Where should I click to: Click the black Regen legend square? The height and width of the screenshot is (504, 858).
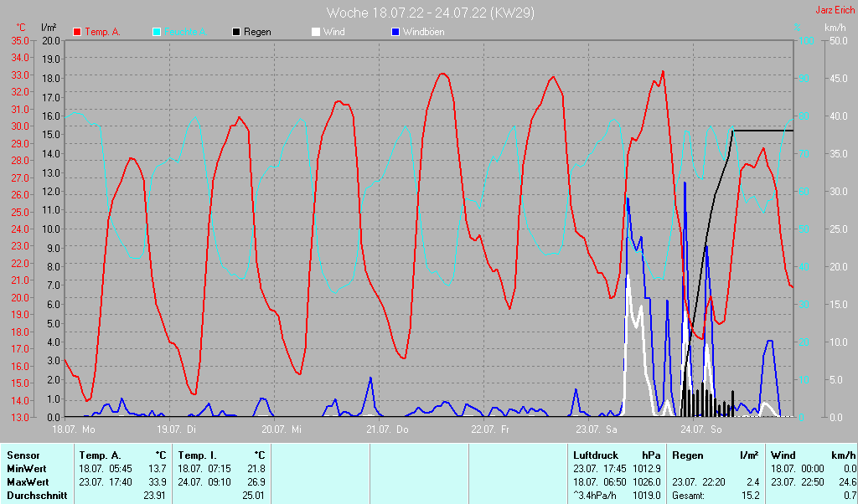(236, 32)
